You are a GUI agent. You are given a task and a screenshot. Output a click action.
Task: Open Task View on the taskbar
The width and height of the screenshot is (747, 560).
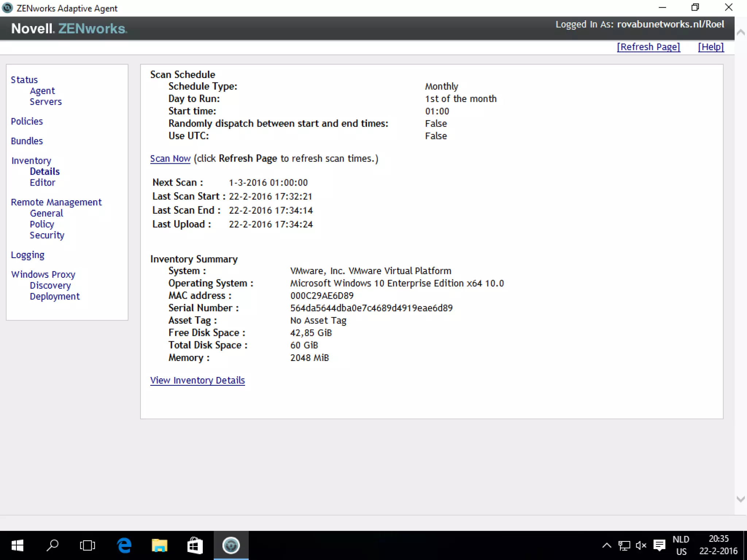(88, 545)
